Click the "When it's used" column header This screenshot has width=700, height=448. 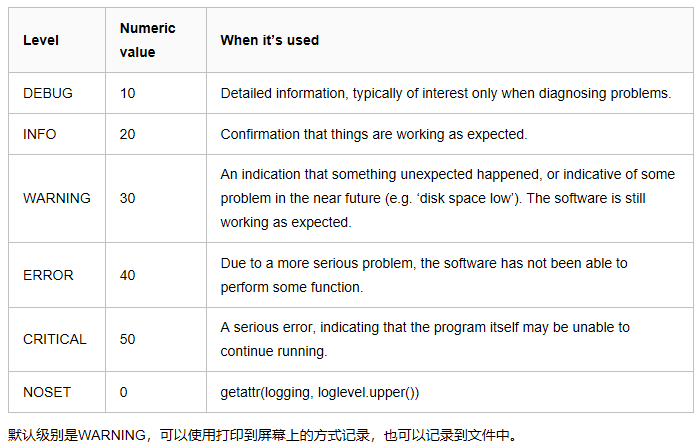(x=270, y=40)
